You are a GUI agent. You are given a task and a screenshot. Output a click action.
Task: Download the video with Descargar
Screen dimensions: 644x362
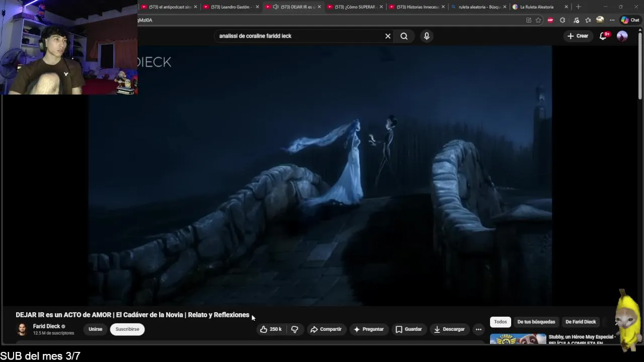(449, 329)
